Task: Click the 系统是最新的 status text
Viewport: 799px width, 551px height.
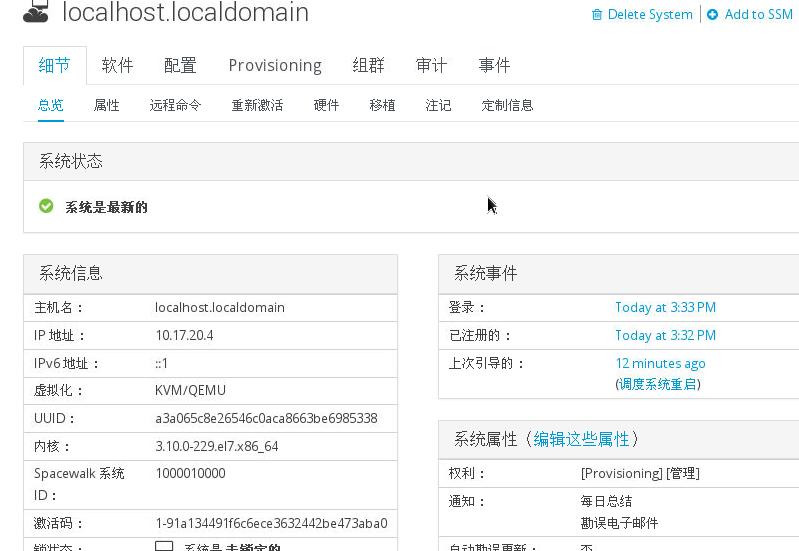Action: pos(106,207)
